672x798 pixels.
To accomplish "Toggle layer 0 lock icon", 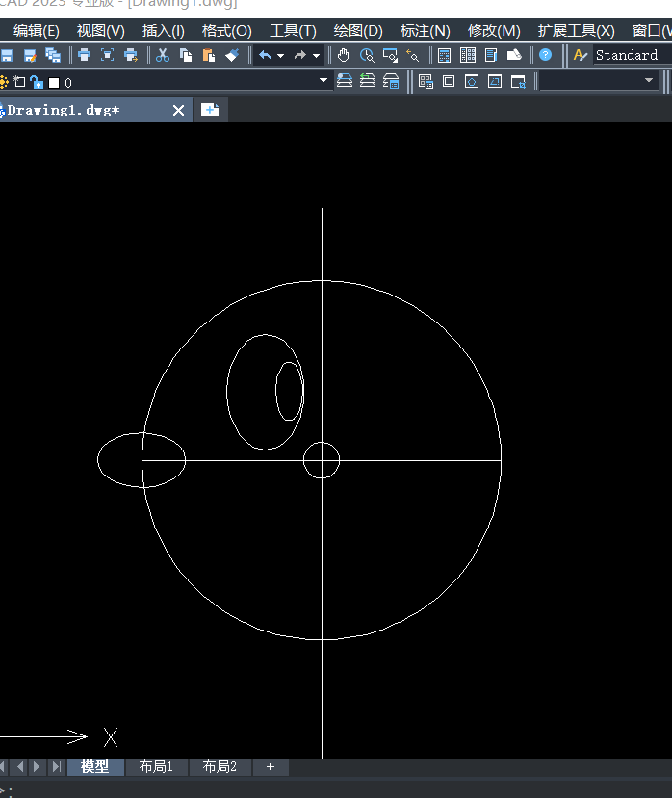I will coord(37,82).
